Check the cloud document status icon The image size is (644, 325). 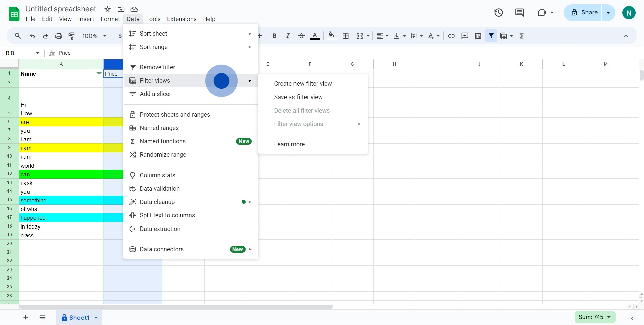(x=134, y=9)
